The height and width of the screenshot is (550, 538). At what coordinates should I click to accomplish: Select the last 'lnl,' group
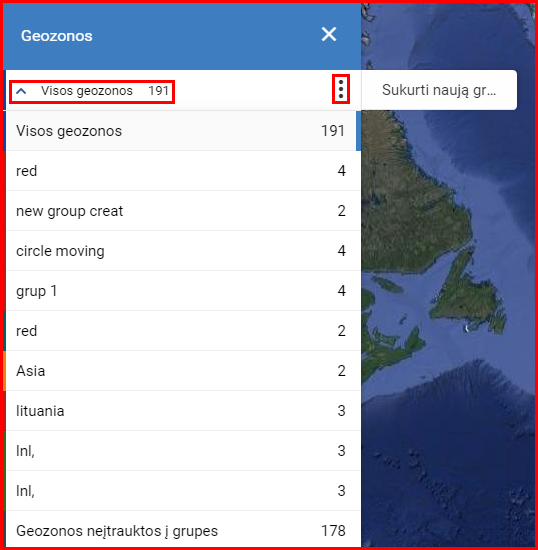(x=183, y=491)
